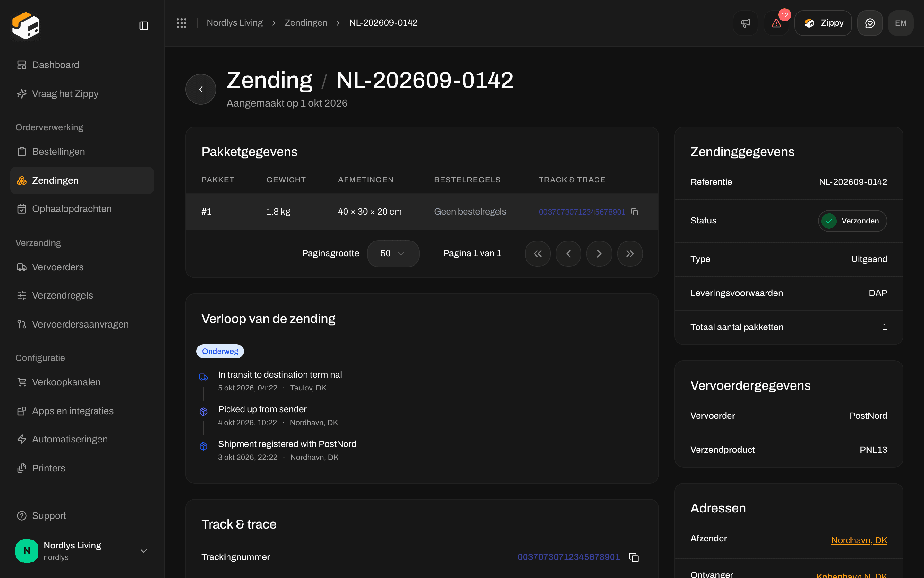This screenshot has height=578, width=924.
Task: Open the Paginagrootte 50 dropdown
Action: (393, 253)
